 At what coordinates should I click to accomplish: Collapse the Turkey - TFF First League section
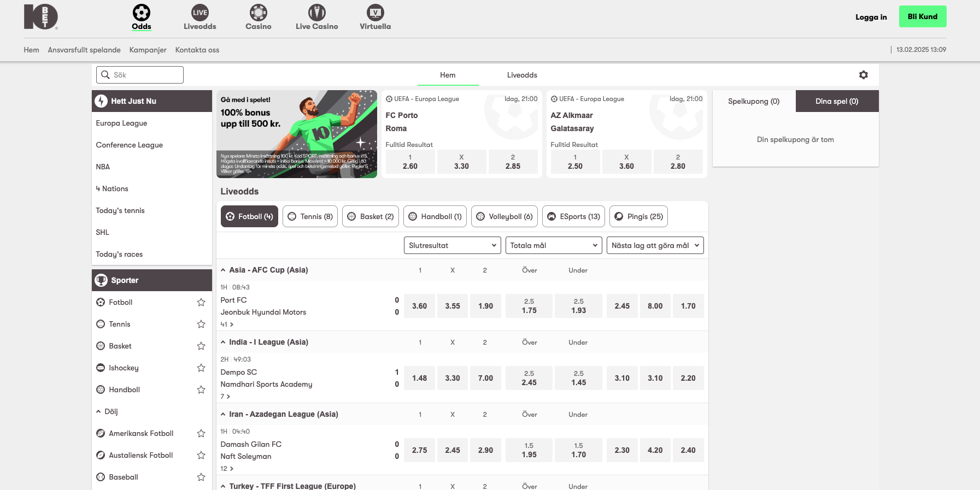[x=223, y=486]
